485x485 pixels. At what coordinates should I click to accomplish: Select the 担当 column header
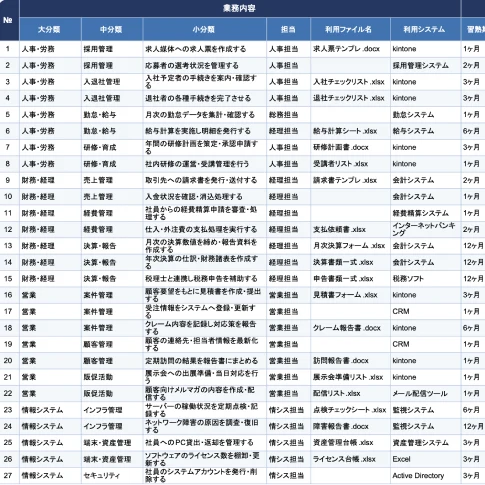pyautogui.click(x=288, y=29)
